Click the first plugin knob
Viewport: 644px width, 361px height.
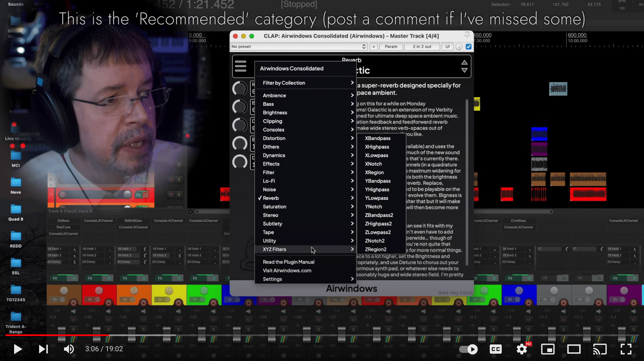coord(240,88)
